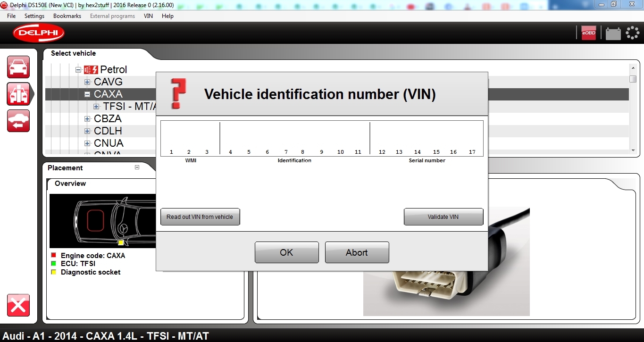Collapse the Placement panel
The width and height of the screenshot is (644, 342).
point(137,167)
